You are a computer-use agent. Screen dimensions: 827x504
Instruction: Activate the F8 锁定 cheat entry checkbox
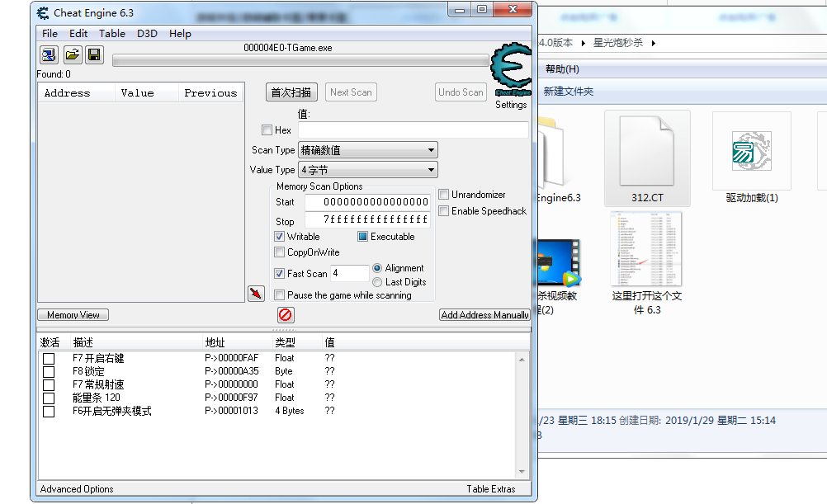tap(49, 372)
